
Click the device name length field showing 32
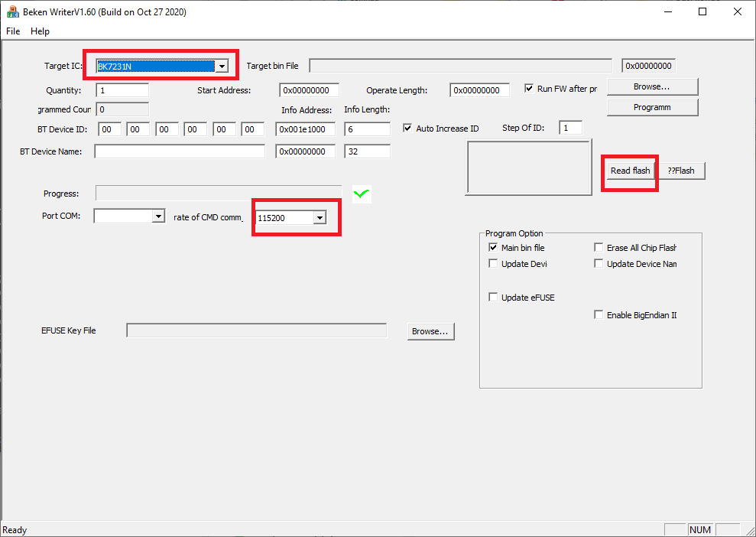(x=368, y=151)
